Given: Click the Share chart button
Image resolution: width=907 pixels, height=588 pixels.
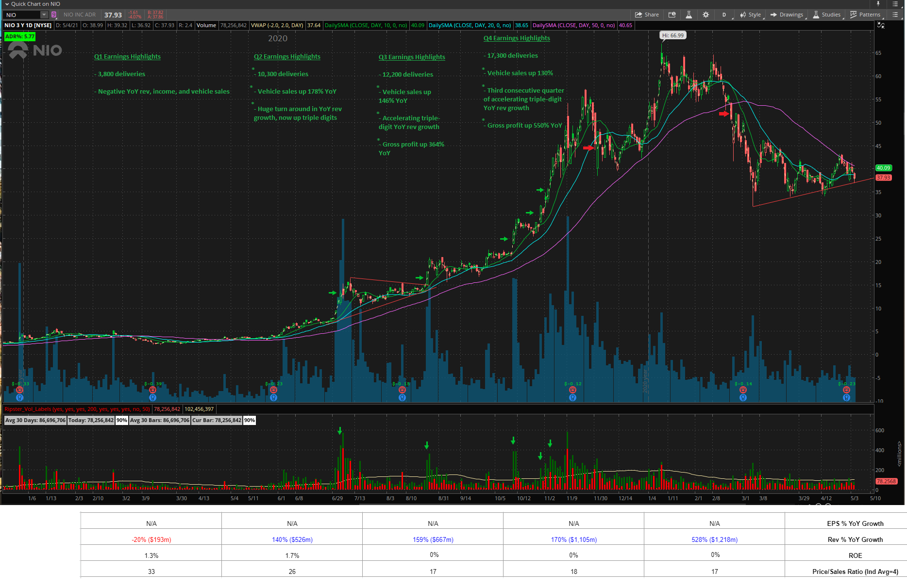Looking at the screenshot, I should [x=646, y=15].
